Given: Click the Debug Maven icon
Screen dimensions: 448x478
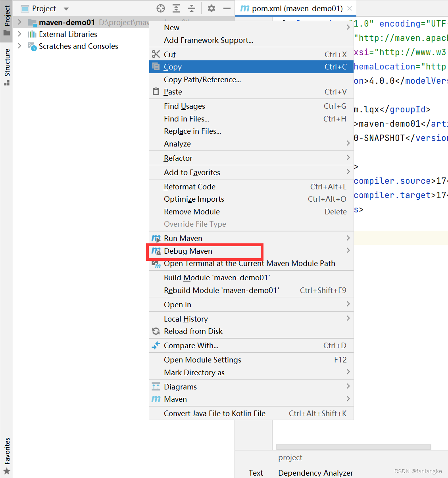Looking at the screenshot, I should (x=156, y=251).
